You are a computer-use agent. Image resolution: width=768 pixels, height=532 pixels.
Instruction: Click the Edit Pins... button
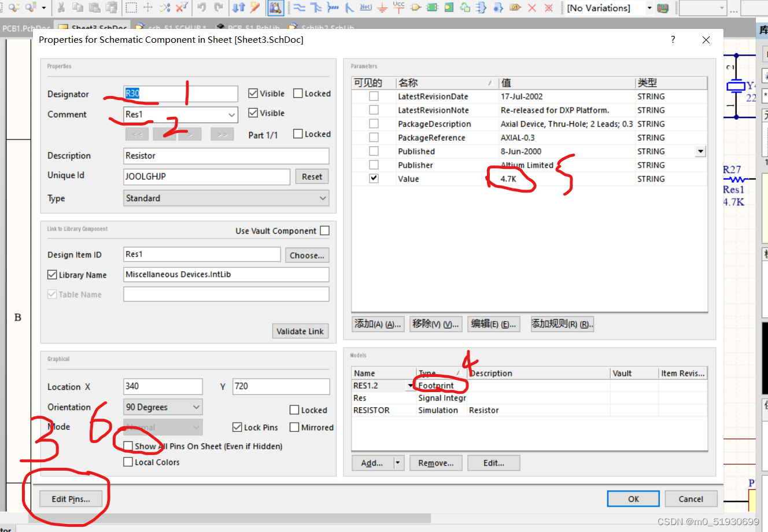click(71, 499)
